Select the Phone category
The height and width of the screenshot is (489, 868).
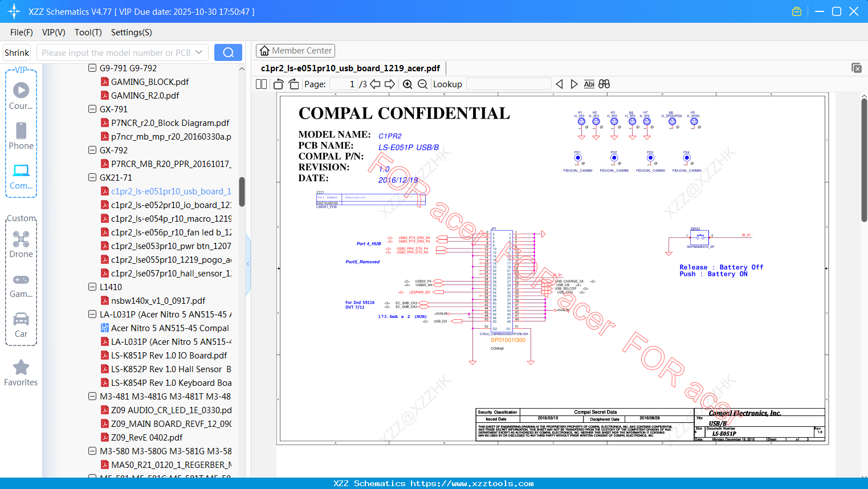21,136
